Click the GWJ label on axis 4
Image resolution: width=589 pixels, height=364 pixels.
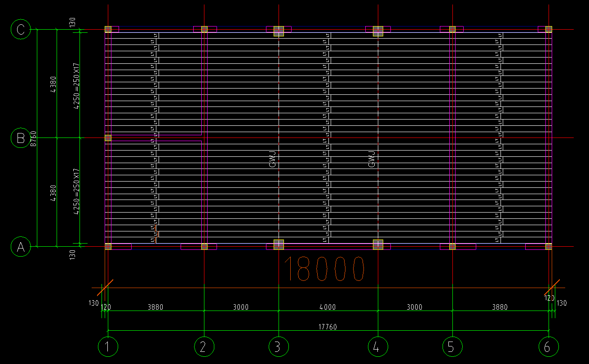pyautogui.click(x=372, y=160)
